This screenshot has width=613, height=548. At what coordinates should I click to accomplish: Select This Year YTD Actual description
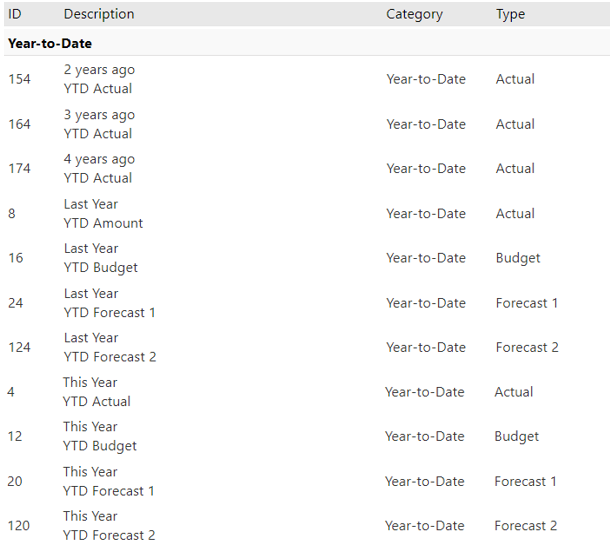pyautogui.click(x=97, y=392)
